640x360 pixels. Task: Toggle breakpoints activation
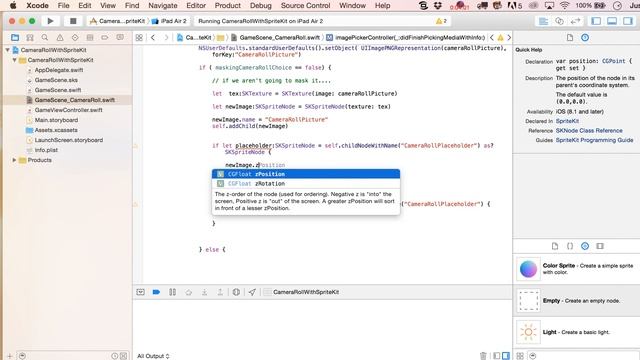point(156,292)
